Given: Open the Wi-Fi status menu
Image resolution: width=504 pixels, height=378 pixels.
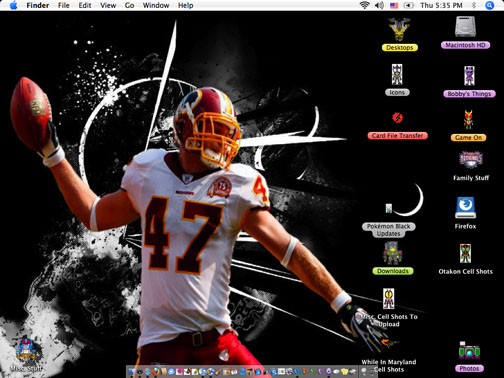Looking at the screenshot, I should click(x=365, y=5).
